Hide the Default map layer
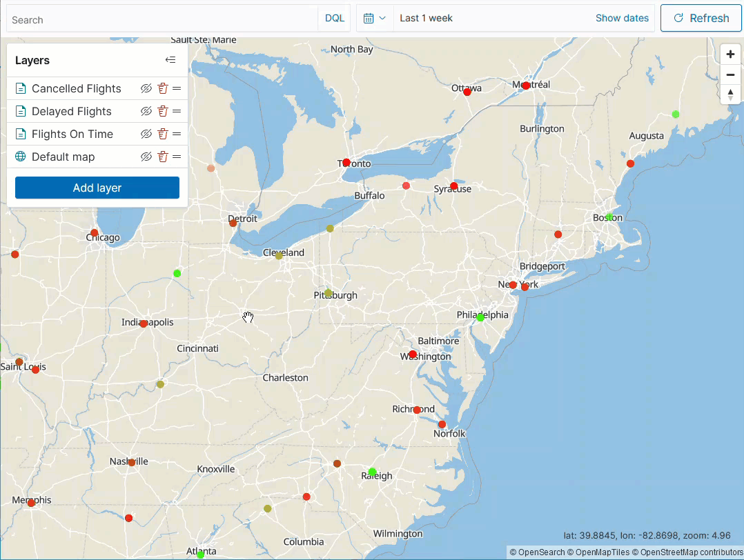Viewport: 744px width, 560px height. [x=146, y=157]
